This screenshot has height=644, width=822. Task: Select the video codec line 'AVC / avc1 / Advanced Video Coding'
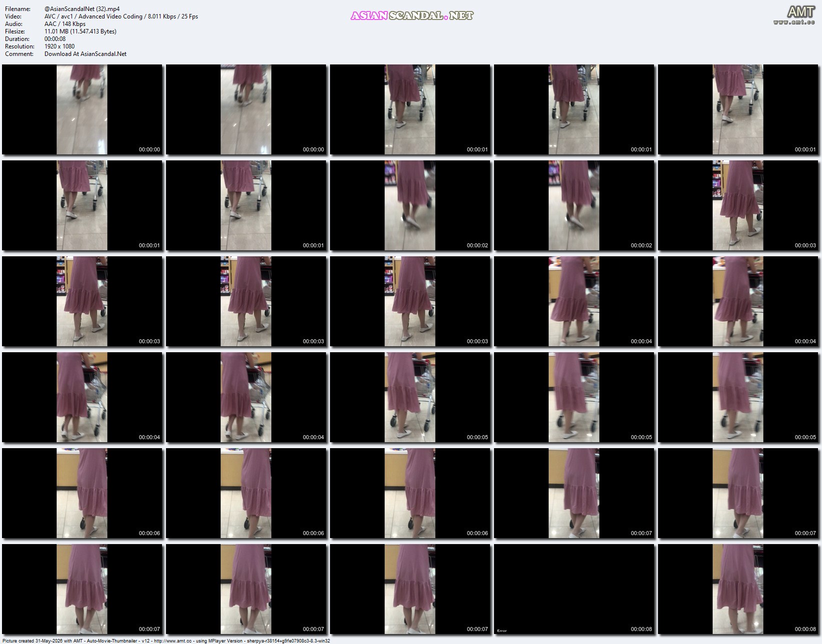(93, 16)
